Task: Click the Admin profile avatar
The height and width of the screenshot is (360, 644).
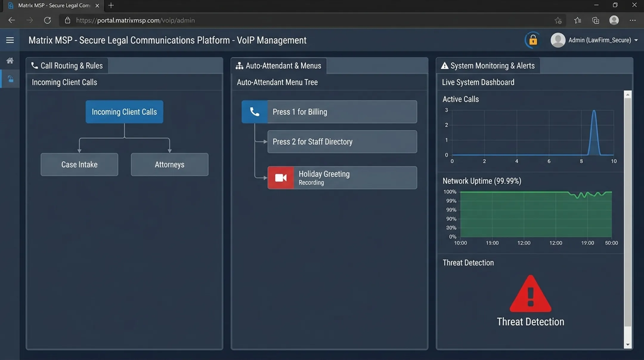Action: [558, 40]
